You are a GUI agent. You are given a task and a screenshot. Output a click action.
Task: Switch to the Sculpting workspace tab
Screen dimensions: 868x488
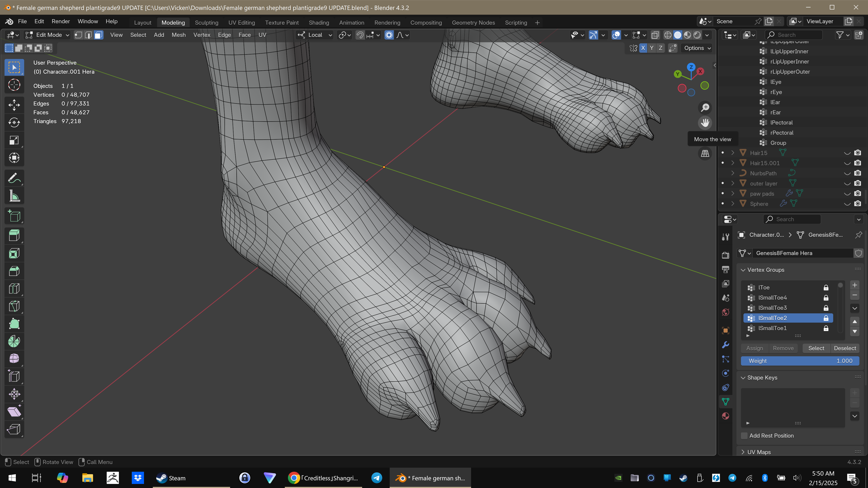(x=206, y=23)
